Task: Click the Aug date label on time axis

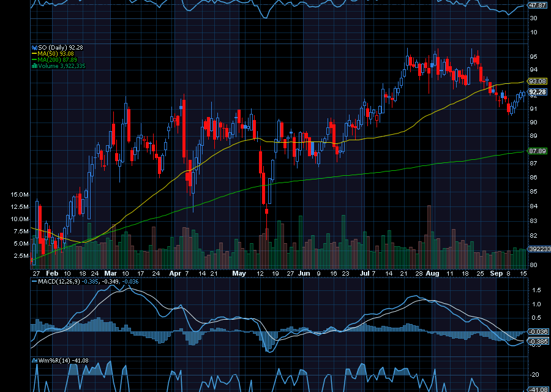Action: coord(433,274)
